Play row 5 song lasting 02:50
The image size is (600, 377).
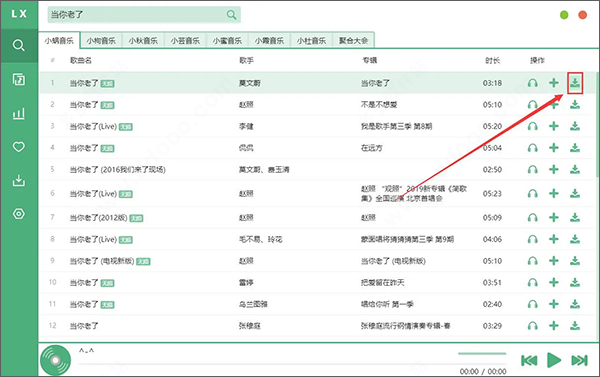click(532, 169)
